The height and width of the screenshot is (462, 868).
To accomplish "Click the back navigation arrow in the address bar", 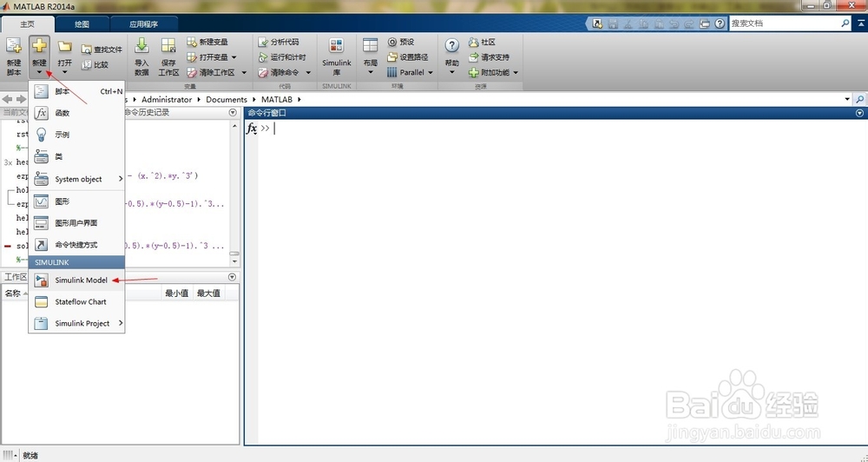I will 7,99.
